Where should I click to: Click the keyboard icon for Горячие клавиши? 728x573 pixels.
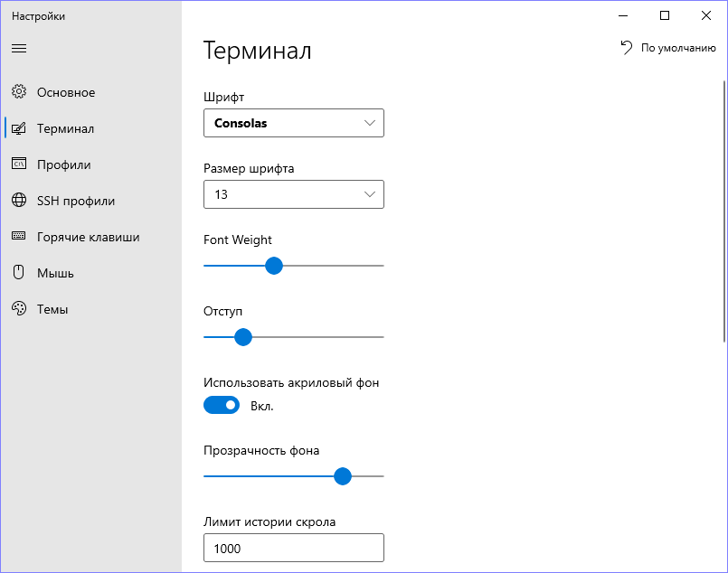point(19,237)
